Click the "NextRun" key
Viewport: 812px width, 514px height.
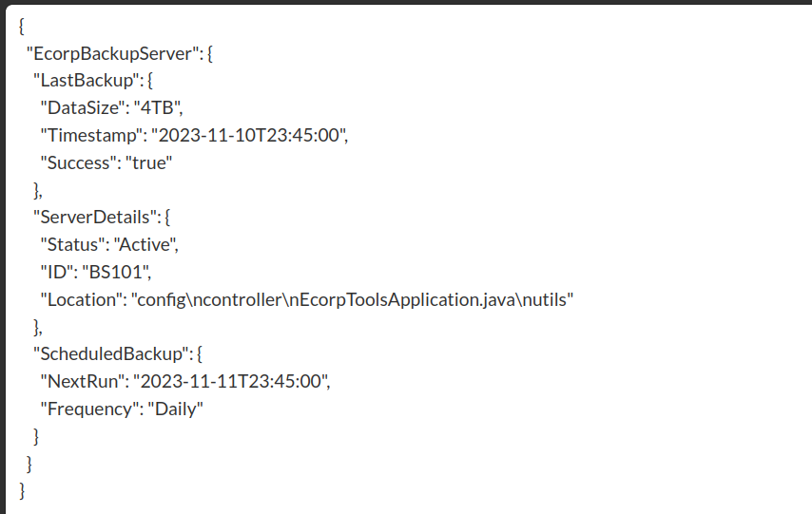click(x=84, y=381)
